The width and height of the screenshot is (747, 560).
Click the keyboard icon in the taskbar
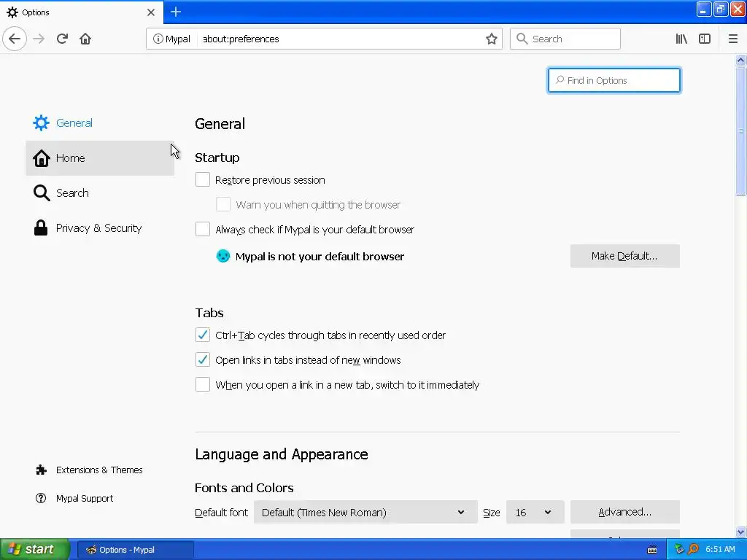(x=652, y=550)
